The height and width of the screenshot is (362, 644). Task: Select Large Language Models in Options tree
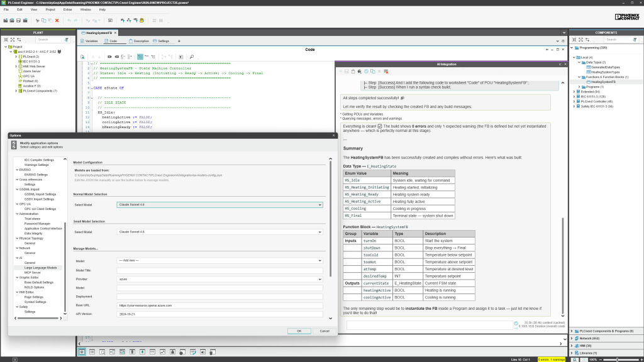click(40, 268)
